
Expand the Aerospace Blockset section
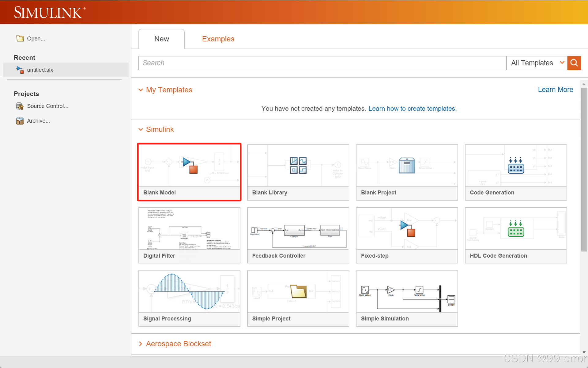coord(141,344)
